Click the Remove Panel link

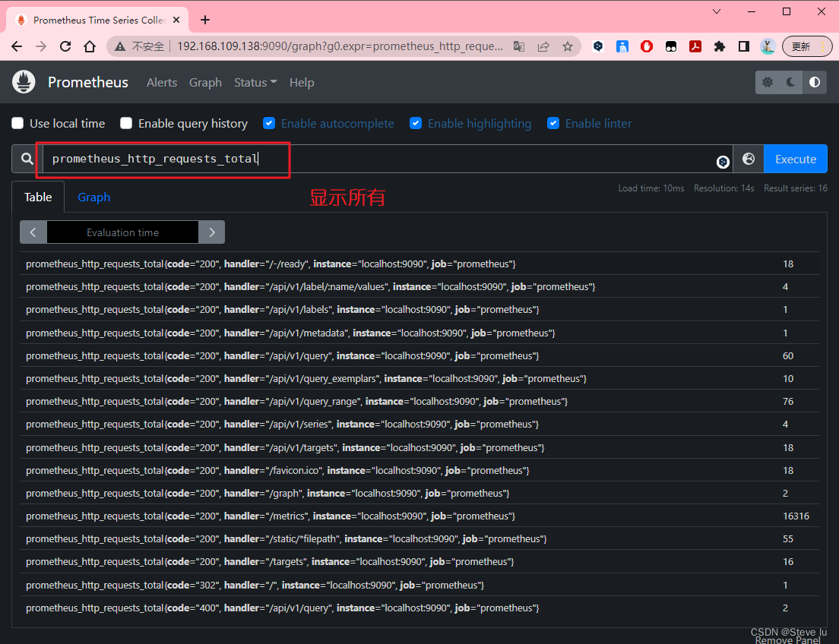pyautogui.click(x=787, y=639)
